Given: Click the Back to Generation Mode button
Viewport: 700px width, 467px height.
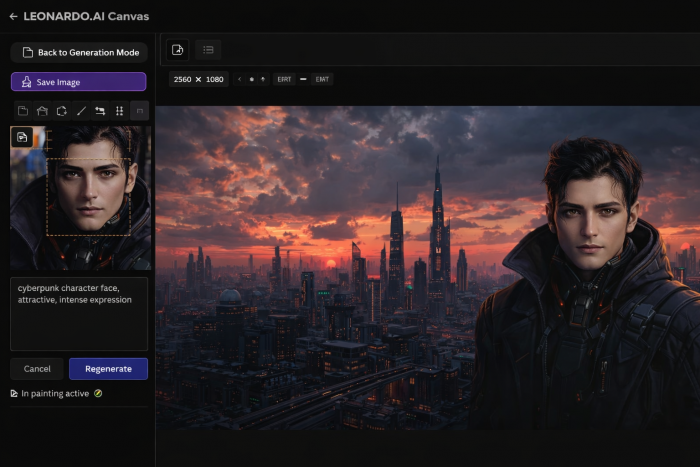Looking at the screenshot, I should 79,52.
